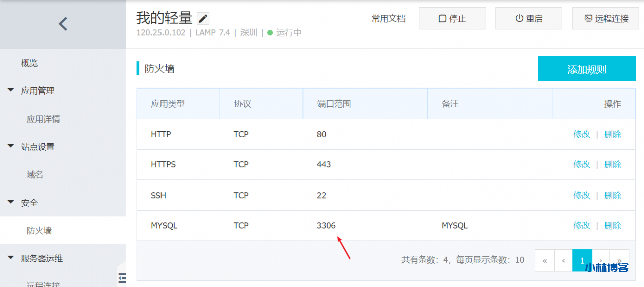Go to first page of firewall rules
Viewport: 644px width, 287px height.
pos(545,260)
